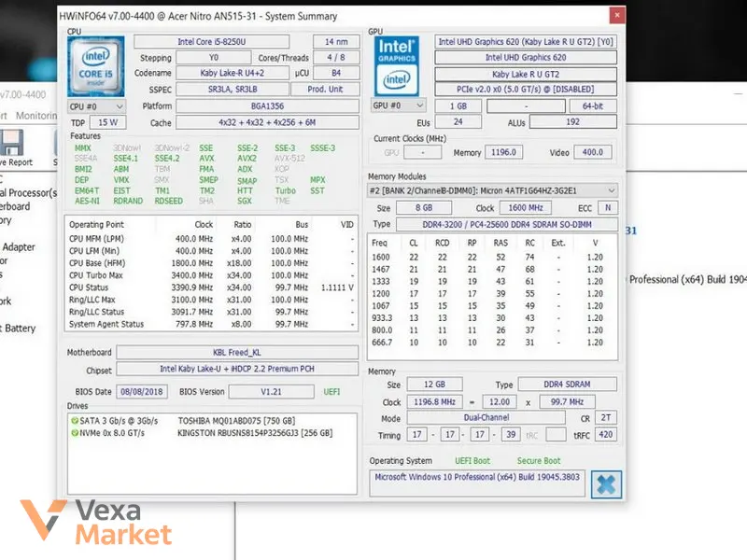This screenshot has width=747, height=560.
Task: Click the GPU memory clock 1196.0 value
Action: coord(503,152)
